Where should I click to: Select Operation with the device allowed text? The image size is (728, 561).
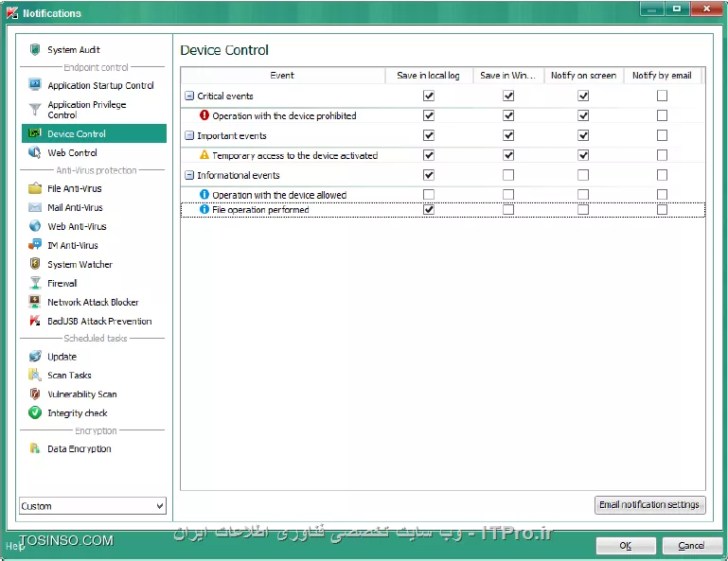[x=279, y=195]
